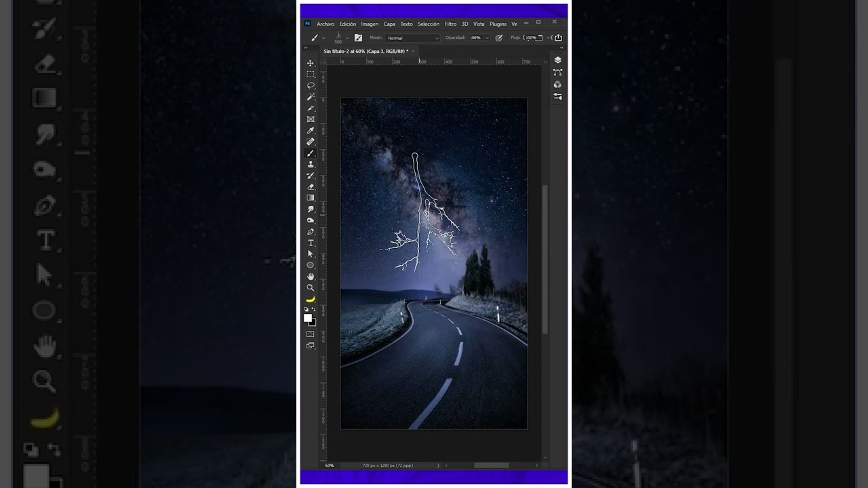Select the Ellipse shape tool
The height and width of the screenshot is (488, 868).
[x=311, y=265]
